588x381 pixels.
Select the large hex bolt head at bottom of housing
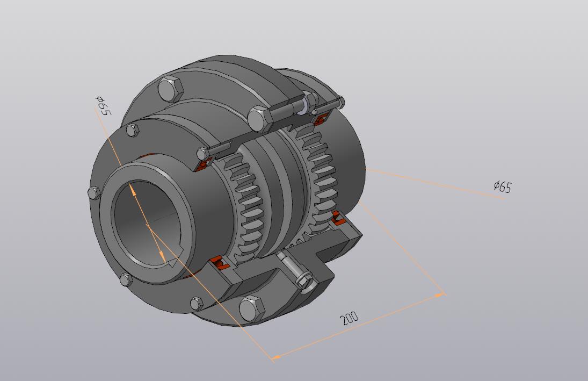(251, 308)
